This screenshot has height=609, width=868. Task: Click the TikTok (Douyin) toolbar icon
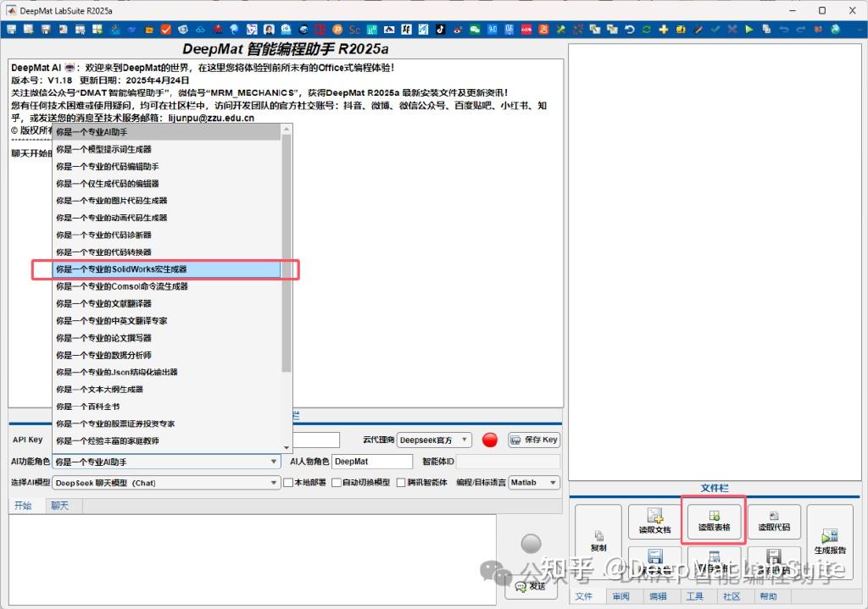click(x=440, y=30)
